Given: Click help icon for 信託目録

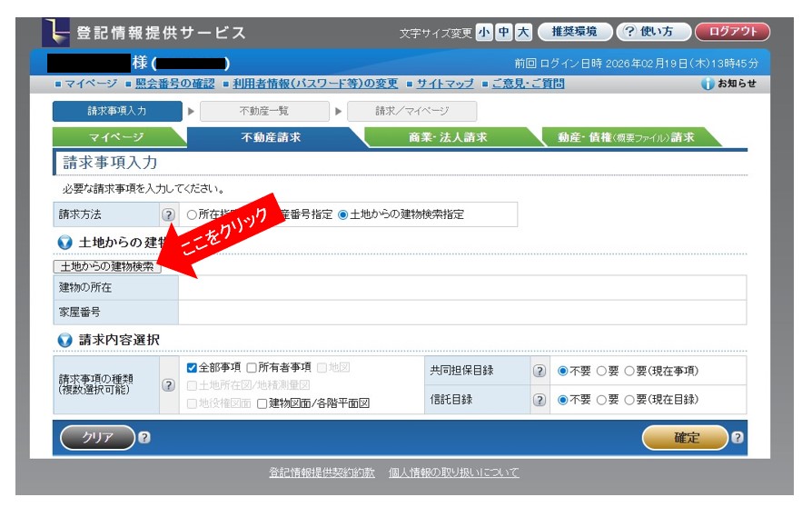Looking at the screenshot, I should [539, 400].
